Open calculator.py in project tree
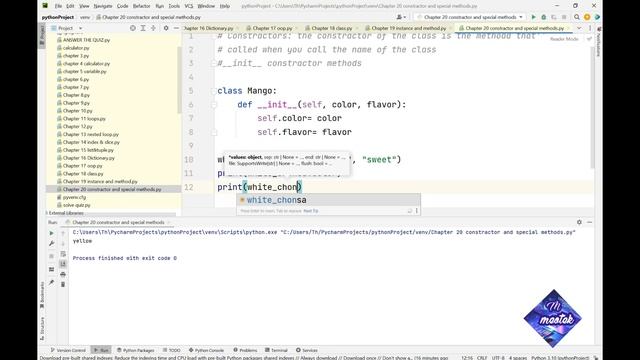This screenshot has height=360, width=640. (x=76, y=48)
